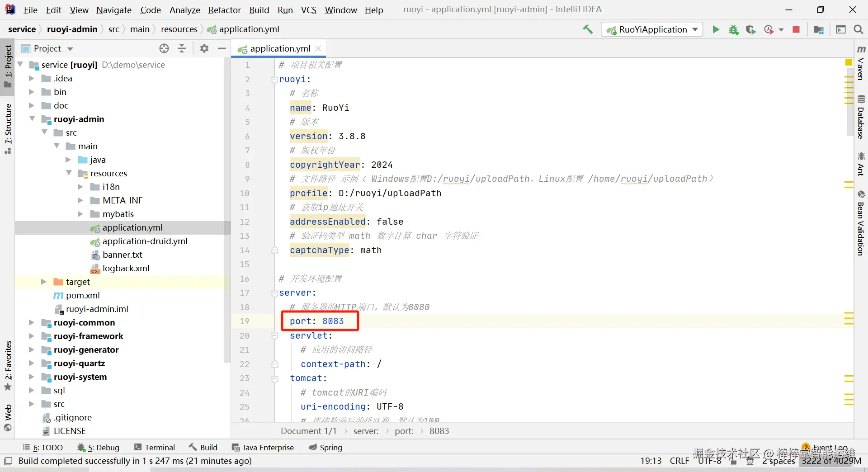Run RuoYiApplication with the green play icon
868x472 pixels.
coord(716,29)
